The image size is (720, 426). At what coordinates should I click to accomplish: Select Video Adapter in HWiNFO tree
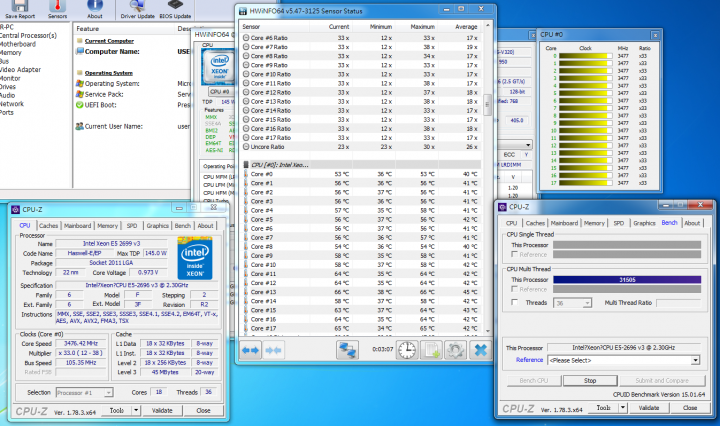tap(20, 70)
